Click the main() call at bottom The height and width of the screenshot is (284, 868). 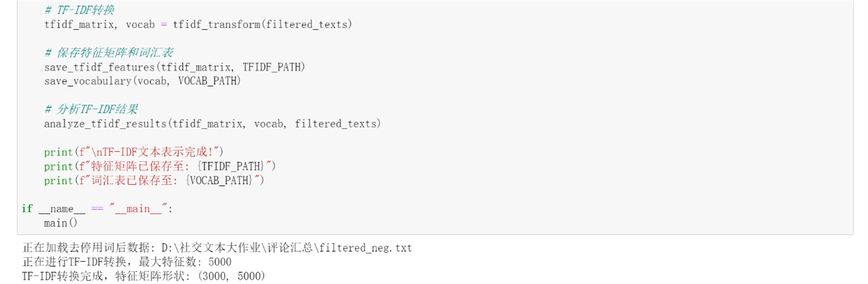tap(60, 223)
